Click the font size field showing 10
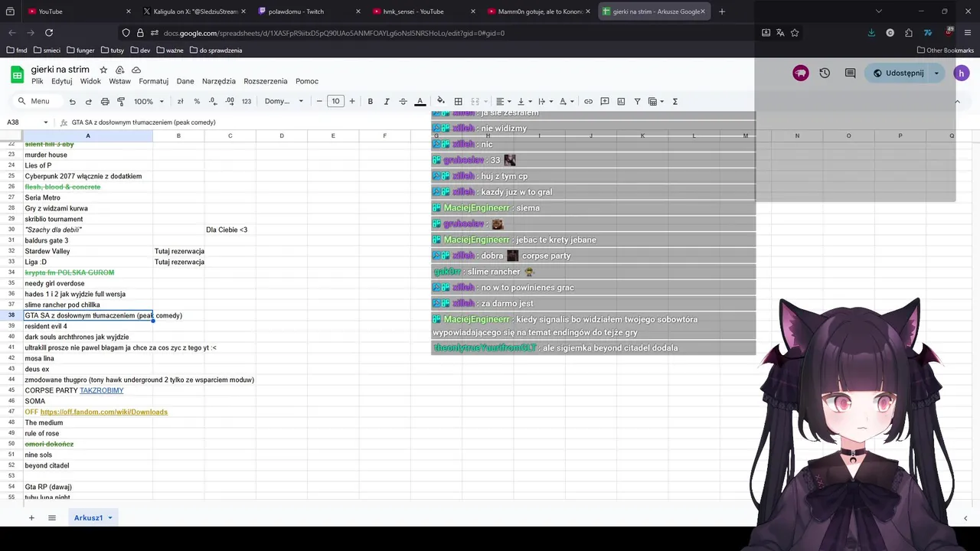The height and width of the screenshot is (551, 980). pos(335,101)
